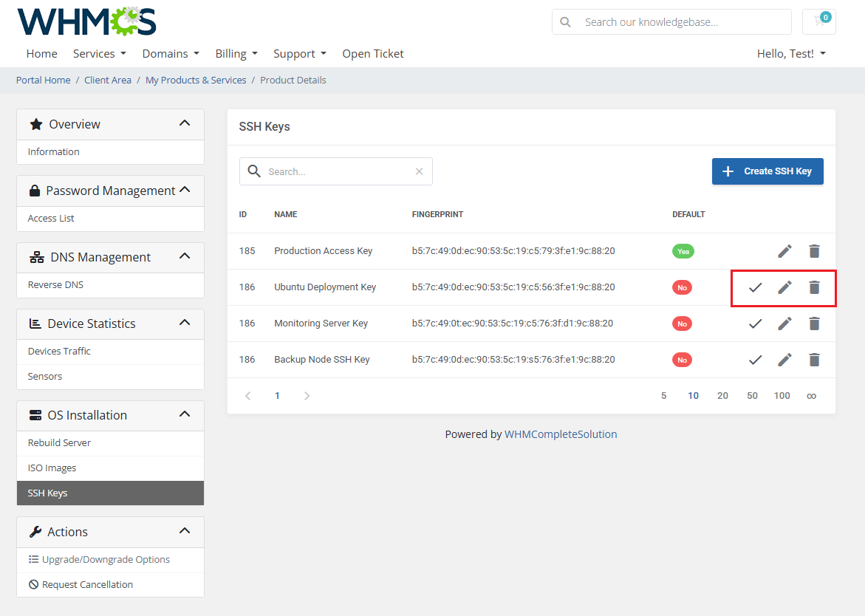Image resolution: width=865 pixels, height=616 pixels.
Task: Click the SSH Keys search magnifier icon
Action: click(x=254, y=171)
